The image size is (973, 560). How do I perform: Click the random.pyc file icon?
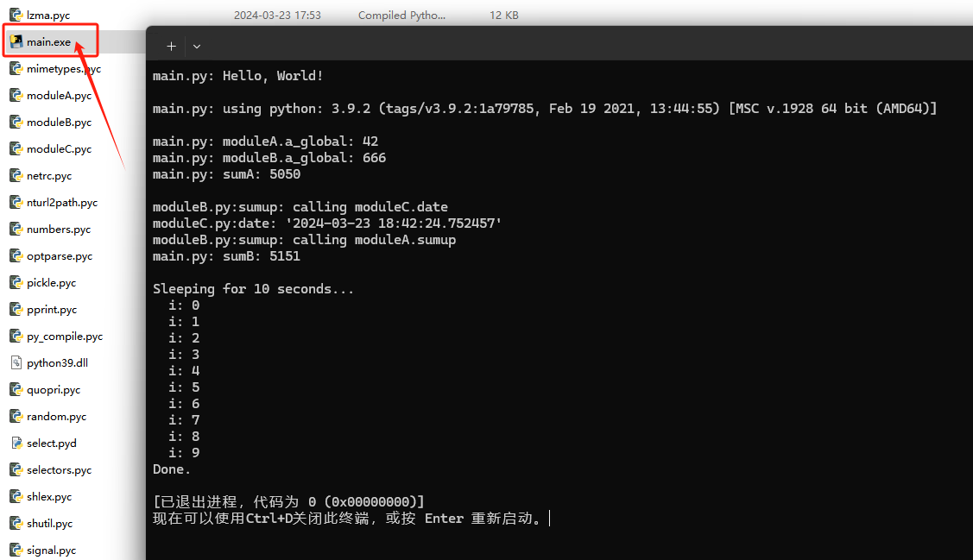click(x=16, y=416)
